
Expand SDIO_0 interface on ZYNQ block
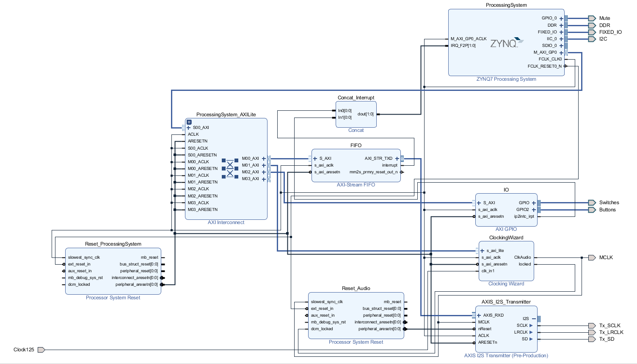point(561,46)
